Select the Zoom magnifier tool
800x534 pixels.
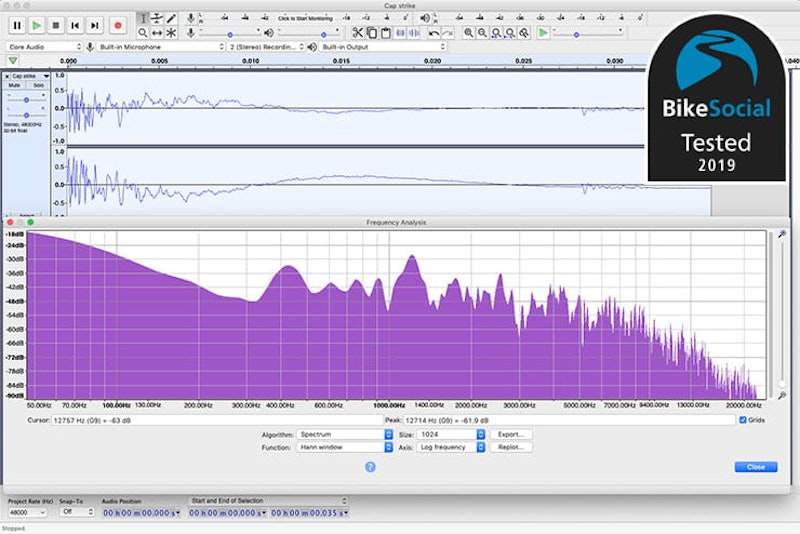click(143, 33)
